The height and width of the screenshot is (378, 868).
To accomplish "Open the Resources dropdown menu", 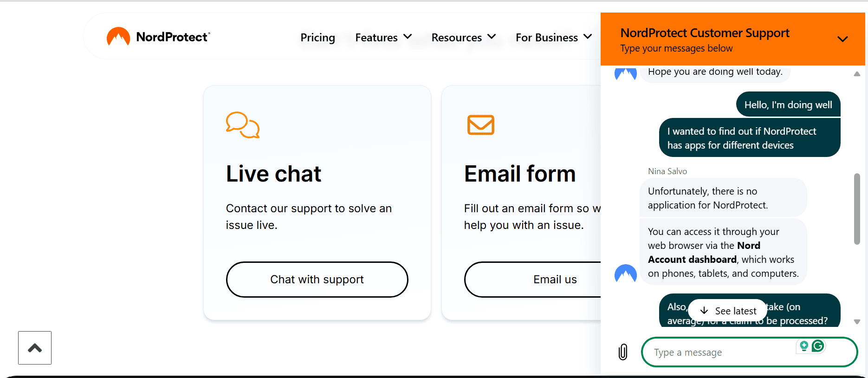I will click(464, 37).
